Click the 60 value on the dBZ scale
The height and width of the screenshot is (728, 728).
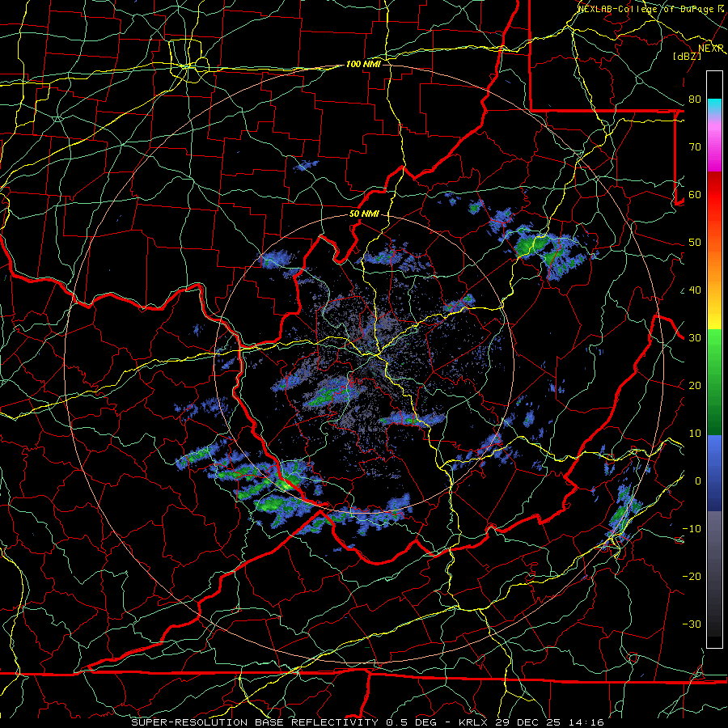tap(695, 194)
